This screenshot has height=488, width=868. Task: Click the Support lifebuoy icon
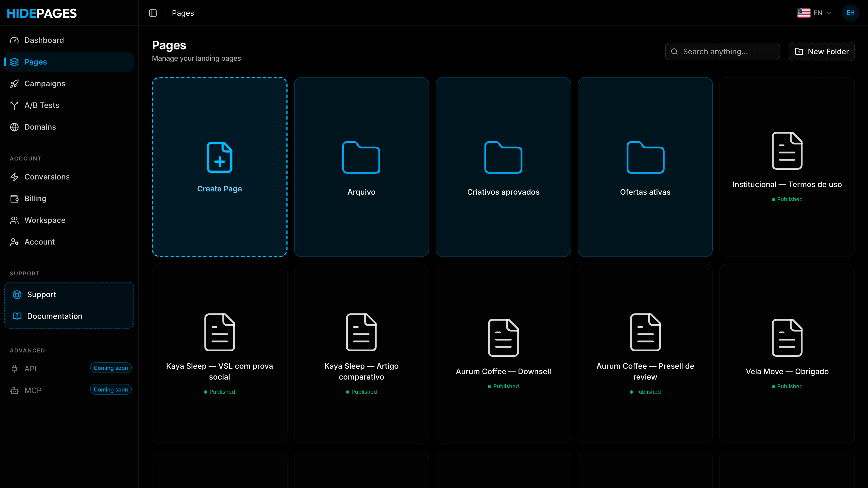pyautogui.click(x=17, y=295)
